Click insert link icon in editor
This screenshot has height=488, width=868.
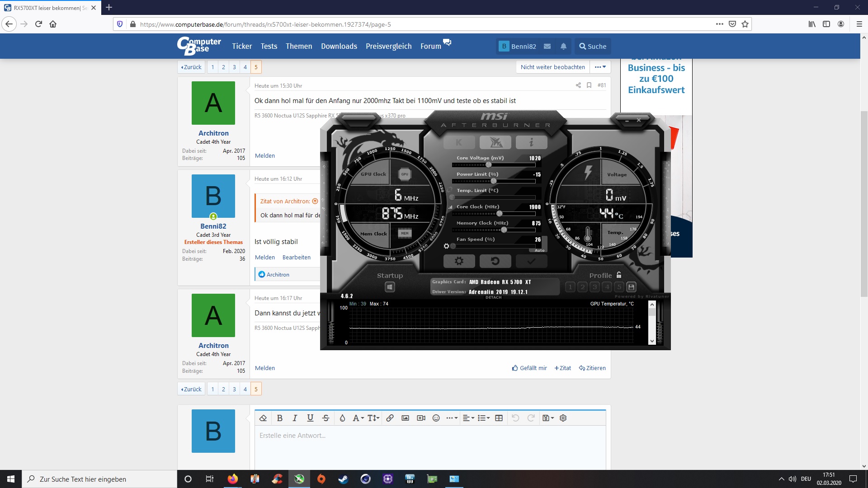390,418
